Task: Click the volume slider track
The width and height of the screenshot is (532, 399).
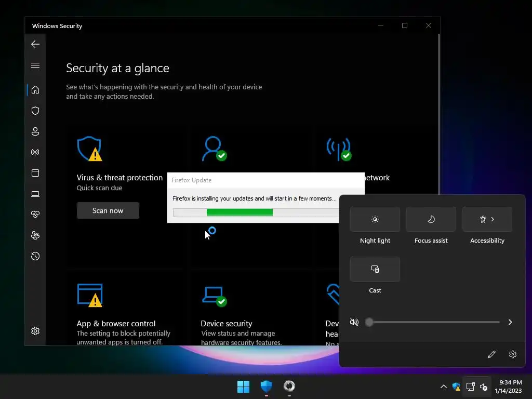Action: pyautogui.click(x=432, y=322)
